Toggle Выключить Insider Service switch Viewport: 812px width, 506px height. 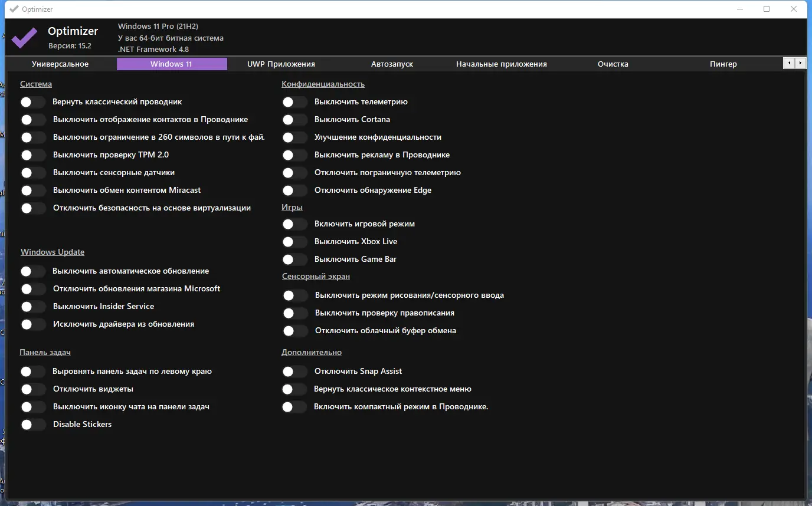point(33,307)
